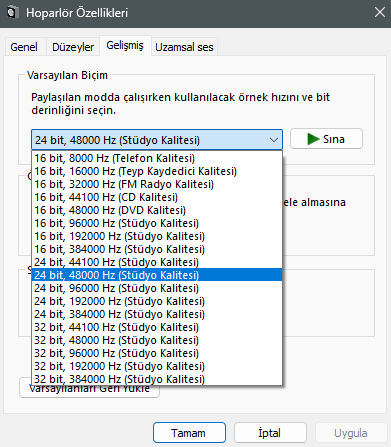Choose 32 bit, 44100 Hz Stüdyo Kalitesi

click(x=157, y=327)
